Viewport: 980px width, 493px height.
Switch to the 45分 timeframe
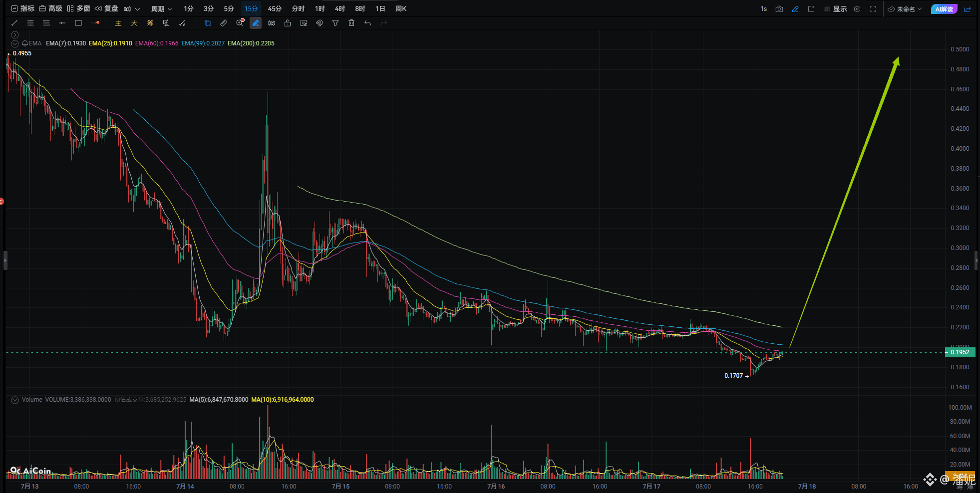275,8
